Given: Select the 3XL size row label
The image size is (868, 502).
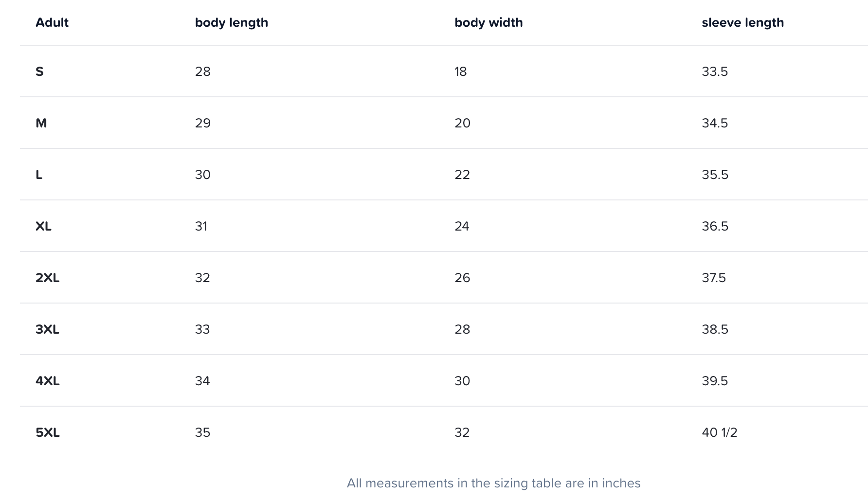Looking at the screenshot, I should pyautogui.click(x=47, y=329).
